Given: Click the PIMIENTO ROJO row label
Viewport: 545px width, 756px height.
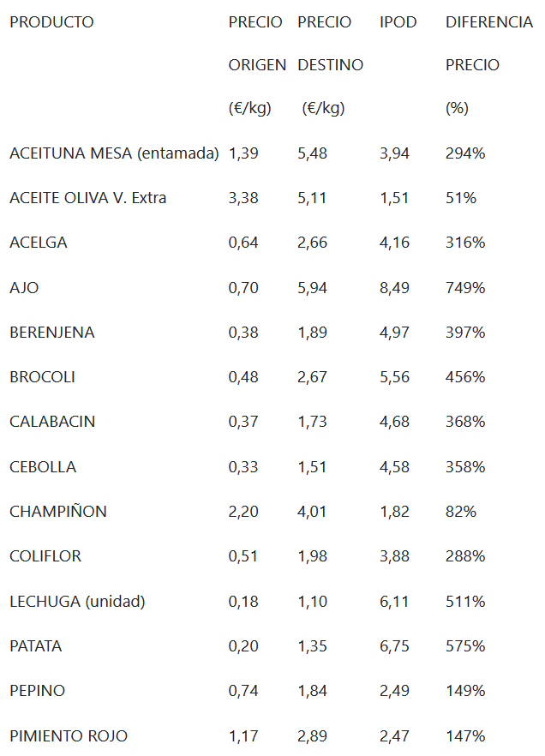Looking at the screenshot, I should (x=69, y=735).
